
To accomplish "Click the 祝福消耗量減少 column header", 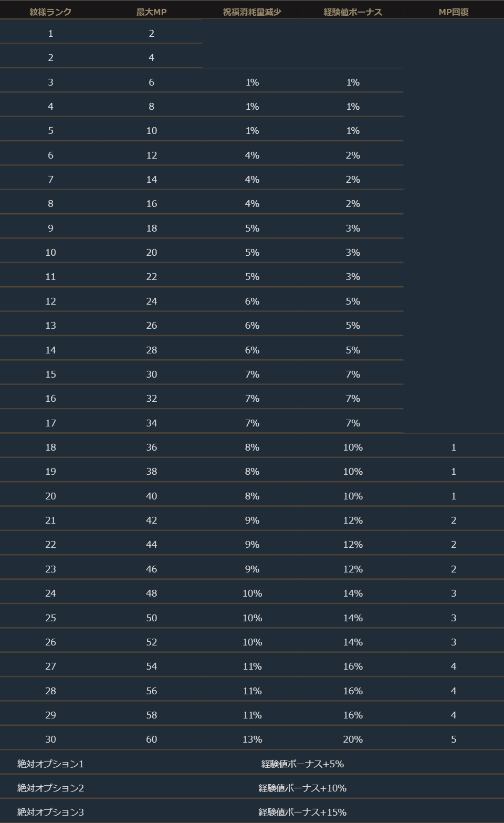I will pyautogui.click(x=252, y=12).
